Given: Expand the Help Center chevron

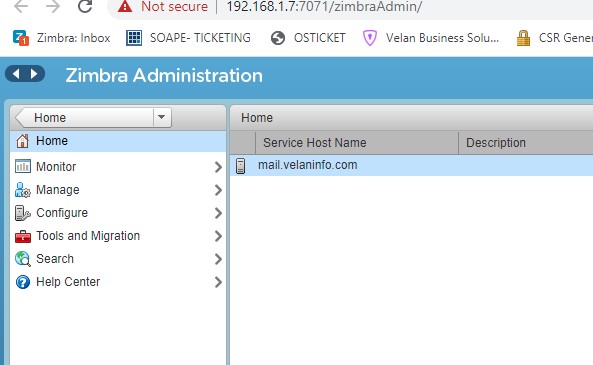Looking at the screenshot, I should [218, 282].
